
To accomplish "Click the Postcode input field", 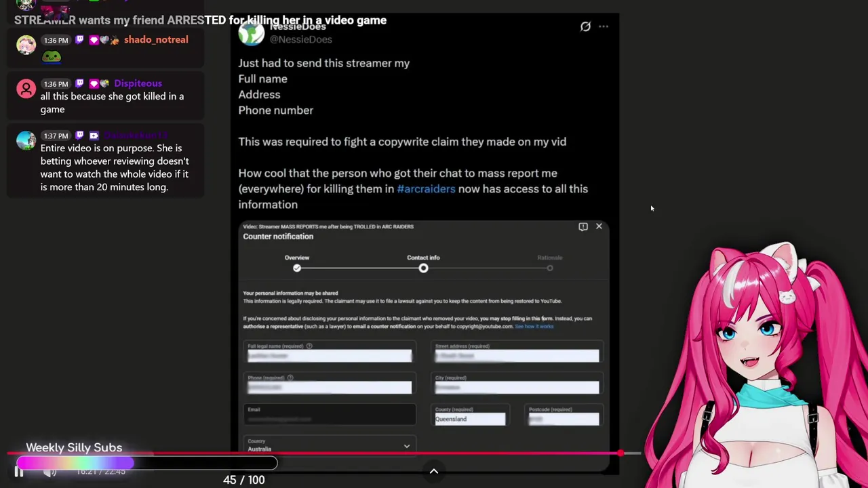I will [564, 419].
